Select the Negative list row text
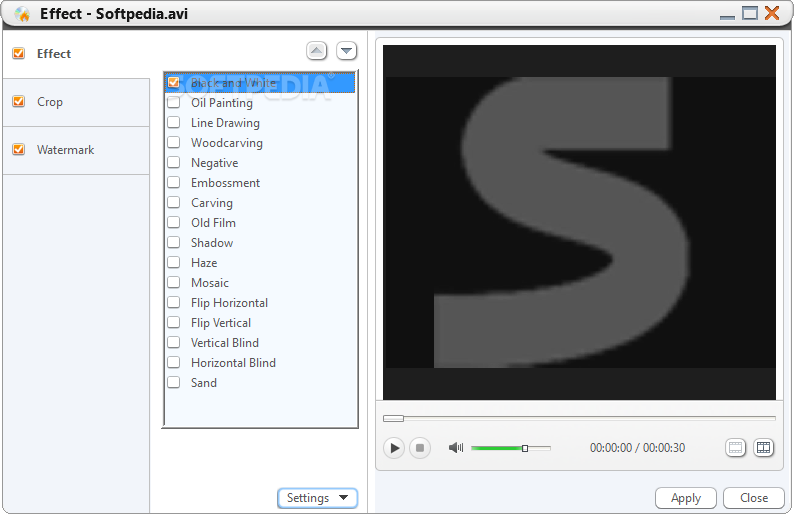This screenshot has width=794, height=514. 215,163
